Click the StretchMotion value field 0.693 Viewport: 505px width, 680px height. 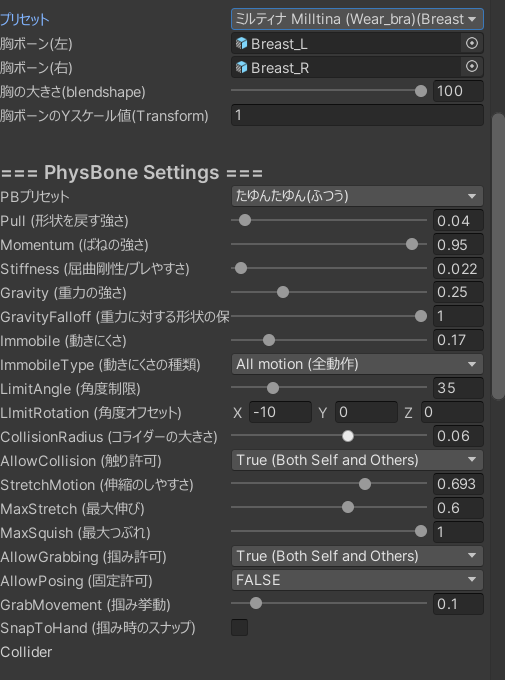click(x=458, y=484)
